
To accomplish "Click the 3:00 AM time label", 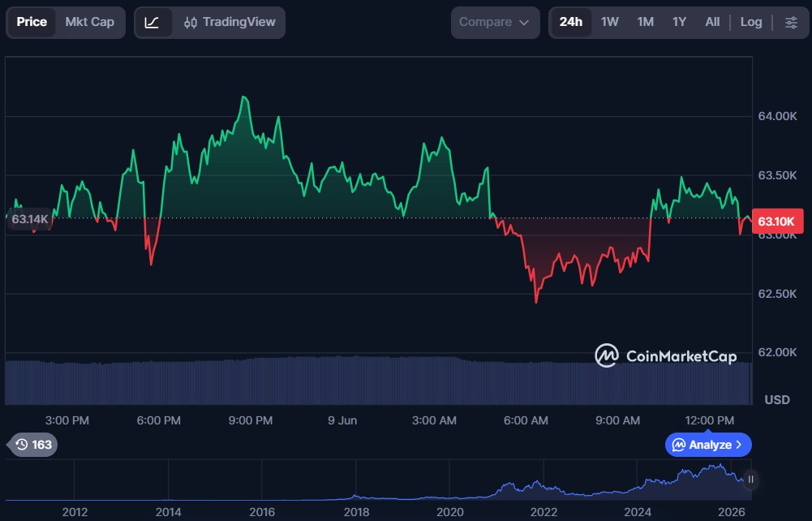I will pyautogui.click(x=434, y=420).
